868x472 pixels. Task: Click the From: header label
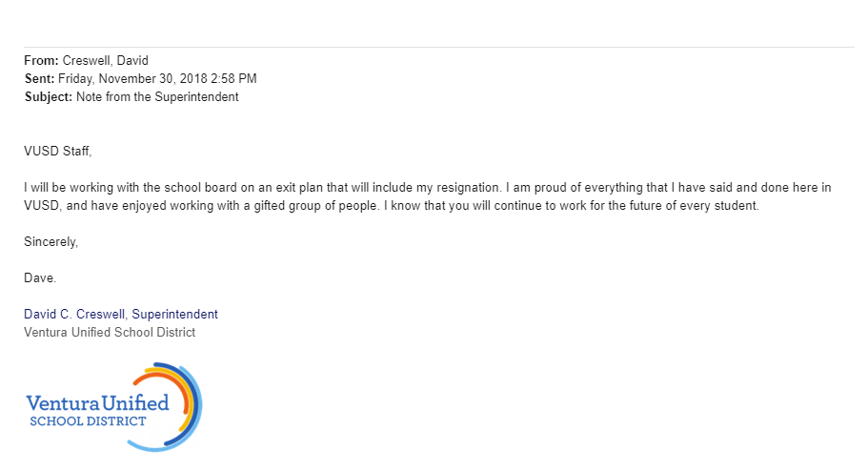41,60
